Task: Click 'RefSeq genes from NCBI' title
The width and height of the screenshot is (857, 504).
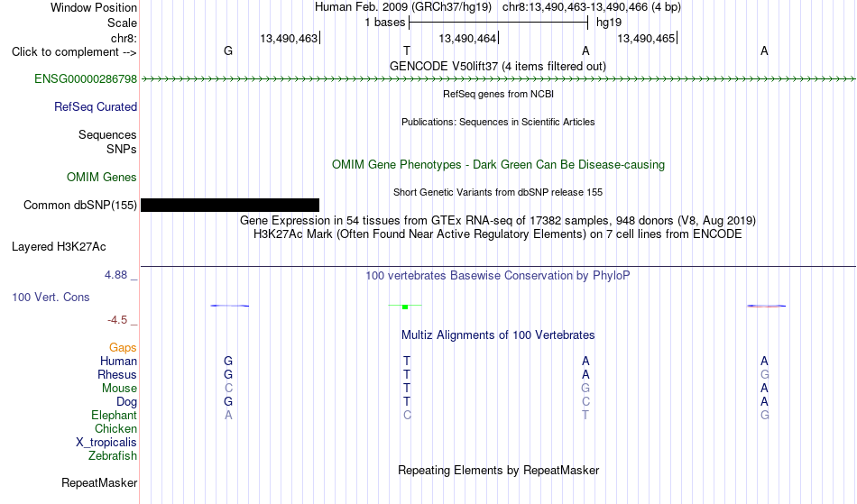Action: pos(499,94)
